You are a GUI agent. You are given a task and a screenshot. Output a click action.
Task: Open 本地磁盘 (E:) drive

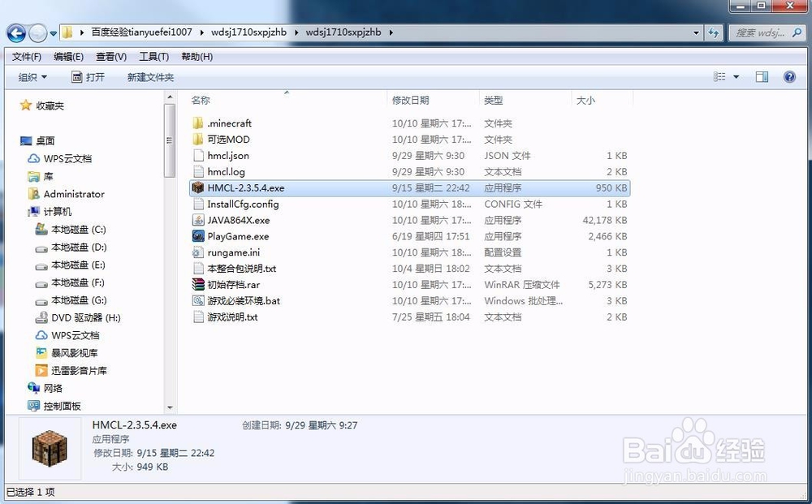pyautogui.click(x=78, y=265)
